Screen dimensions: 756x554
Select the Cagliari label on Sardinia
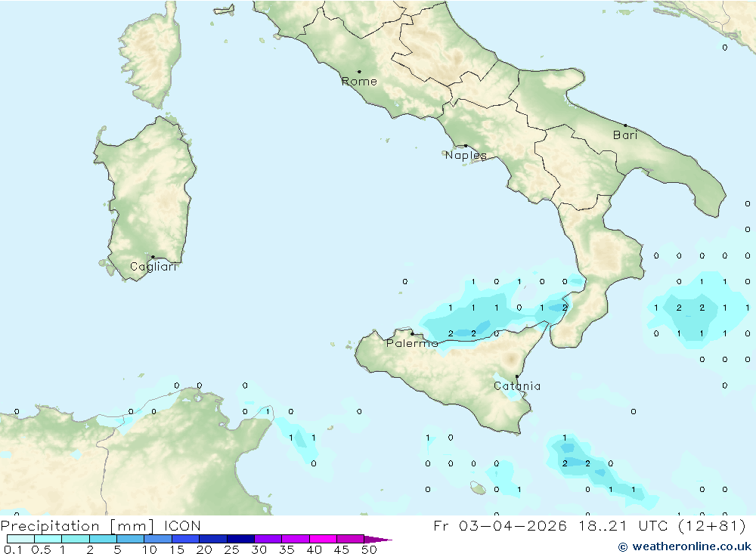153,267
